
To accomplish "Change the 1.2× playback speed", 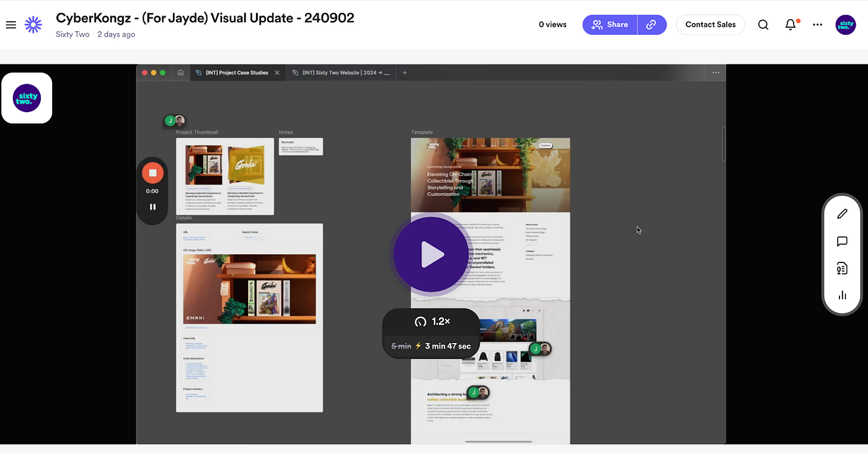I will coord(432,321).
